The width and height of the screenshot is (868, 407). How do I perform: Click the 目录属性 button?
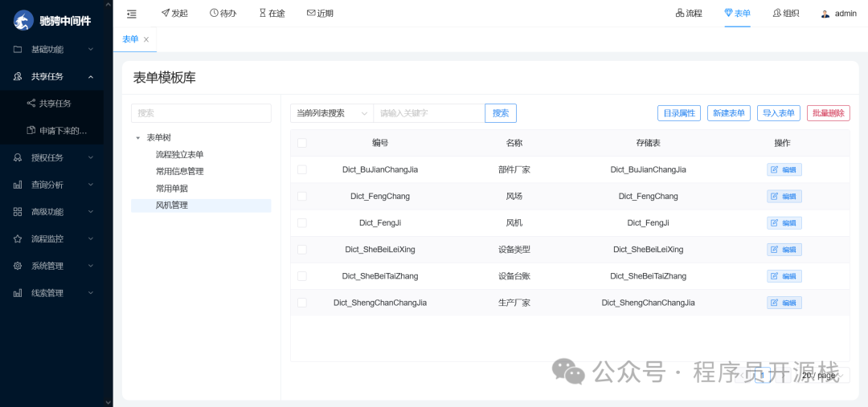pyautogui.click(x=679, y=113)
